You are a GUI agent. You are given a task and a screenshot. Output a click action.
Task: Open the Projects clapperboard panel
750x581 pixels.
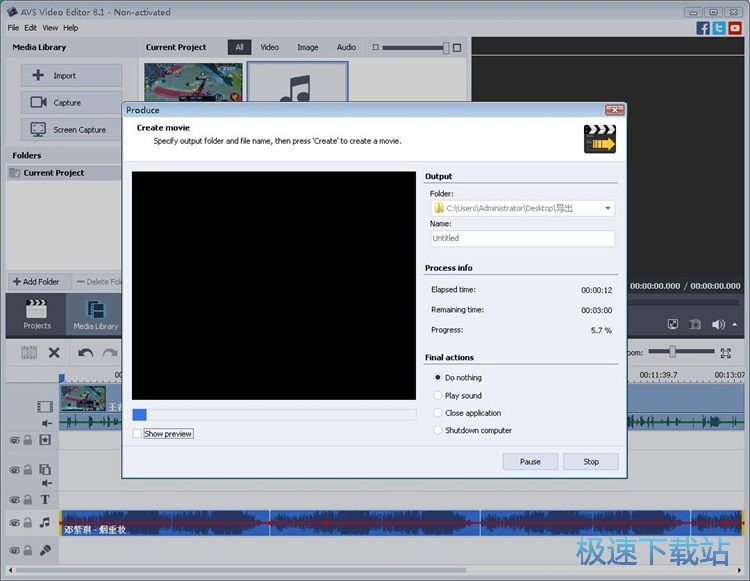point(36,315)
